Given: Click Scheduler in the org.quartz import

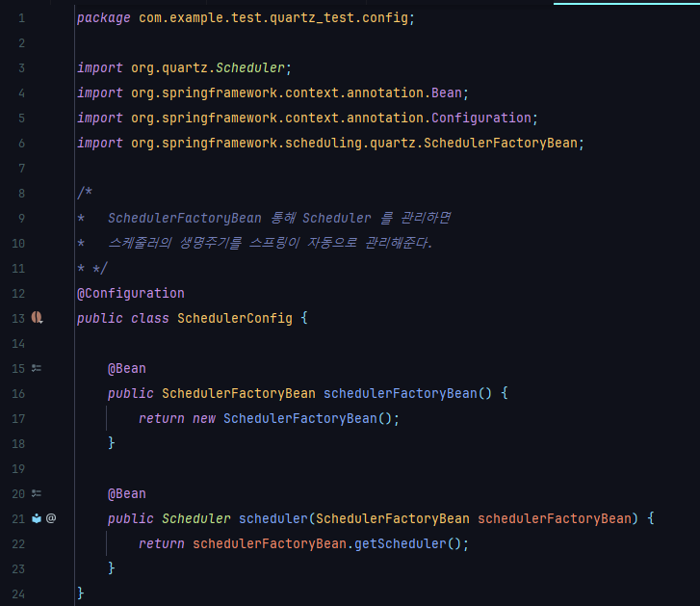Looking at the screenshot, I should [x=250, y=67].
